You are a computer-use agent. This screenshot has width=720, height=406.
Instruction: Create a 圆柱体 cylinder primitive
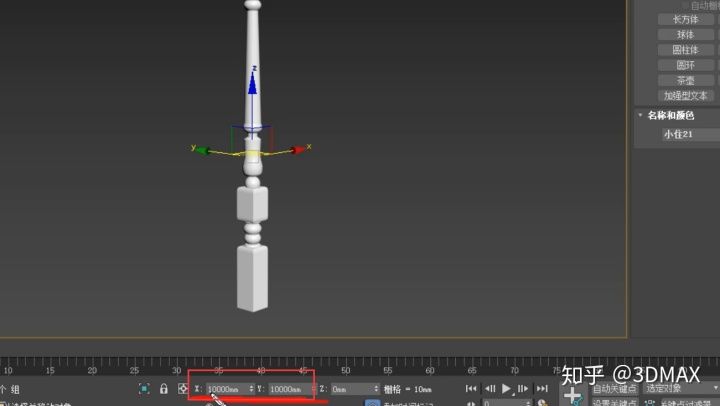(x=686, y=50)
